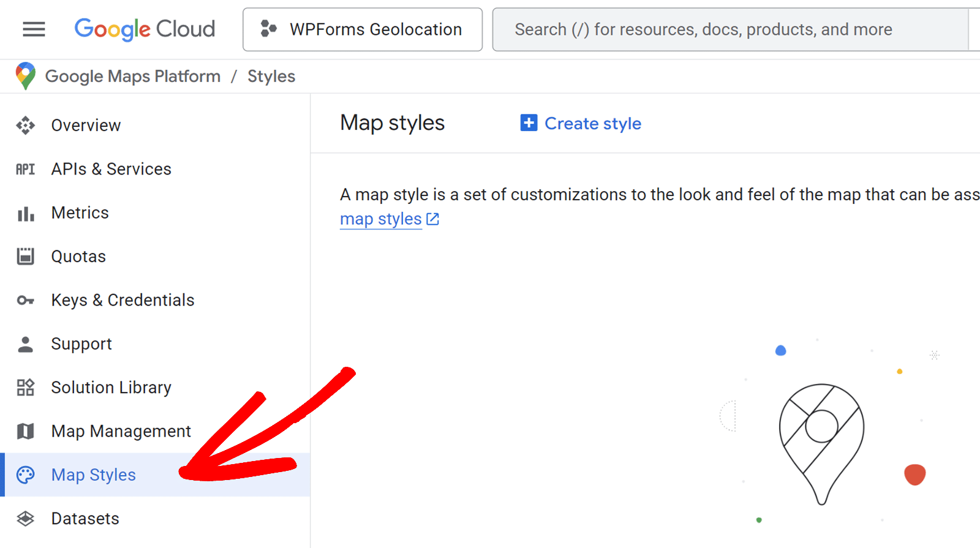Click the Map styles page heading

pos(393,123)
